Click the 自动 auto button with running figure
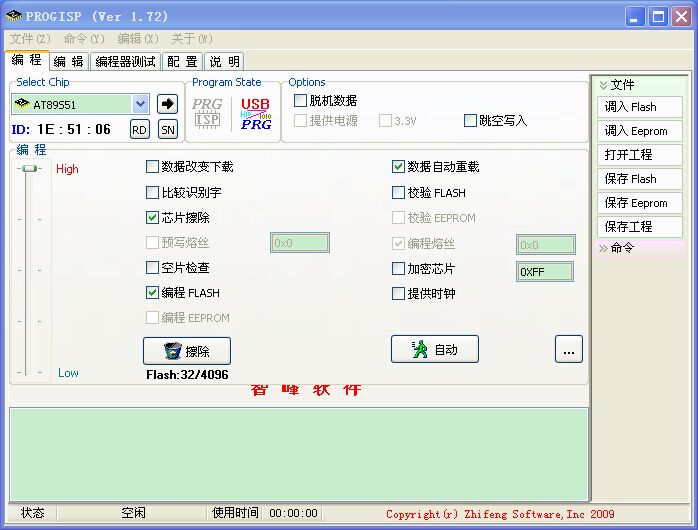 click(434, 349)
